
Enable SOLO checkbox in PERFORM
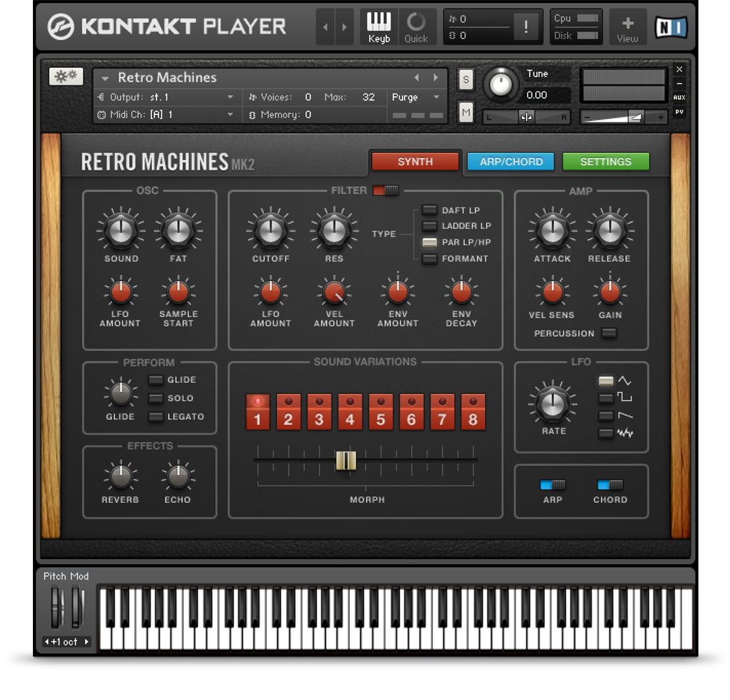[155, 398]
